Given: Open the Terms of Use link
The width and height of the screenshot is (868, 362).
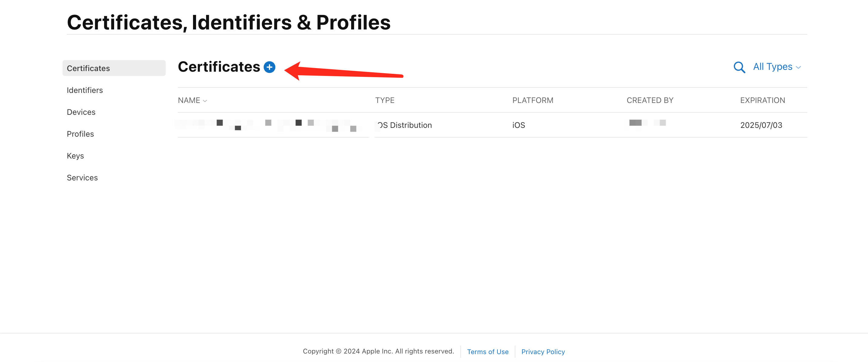Looking at the screenshot, I should coord(488,352).
